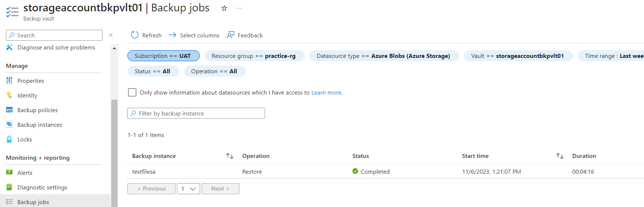Collapse the sidebar with double chevron

pyautogui.click(x=111, y=35)
